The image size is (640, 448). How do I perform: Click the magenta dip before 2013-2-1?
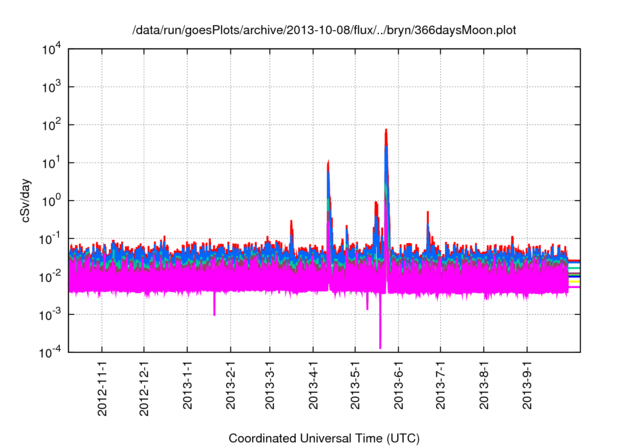tap(214, 312)
